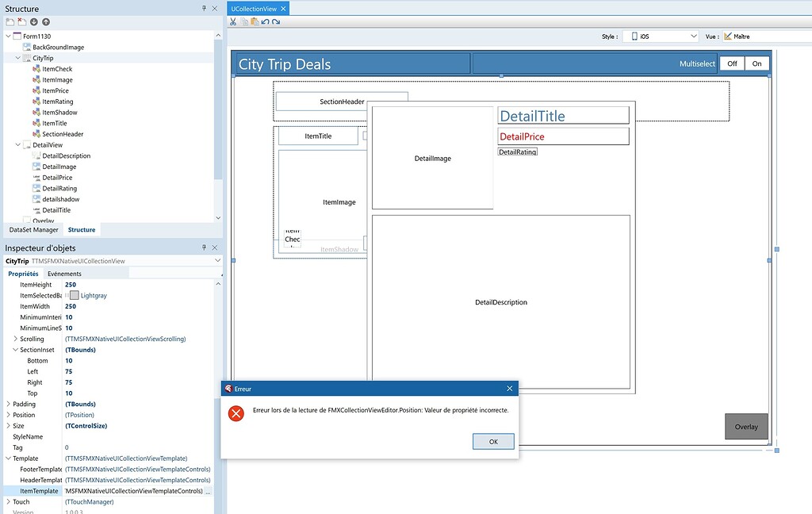Viewport: 812px width, 514px height.
Task: Click the Copy icon in the editor toolbar
Action: (x=244, y=21)
